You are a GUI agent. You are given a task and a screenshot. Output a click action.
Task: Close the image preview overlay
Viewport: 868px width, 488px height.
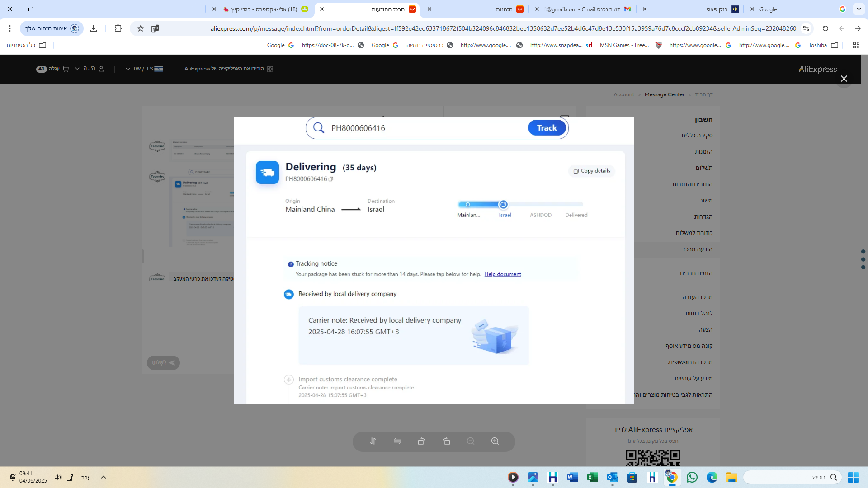pyautogui.click(x=844, y=79)
